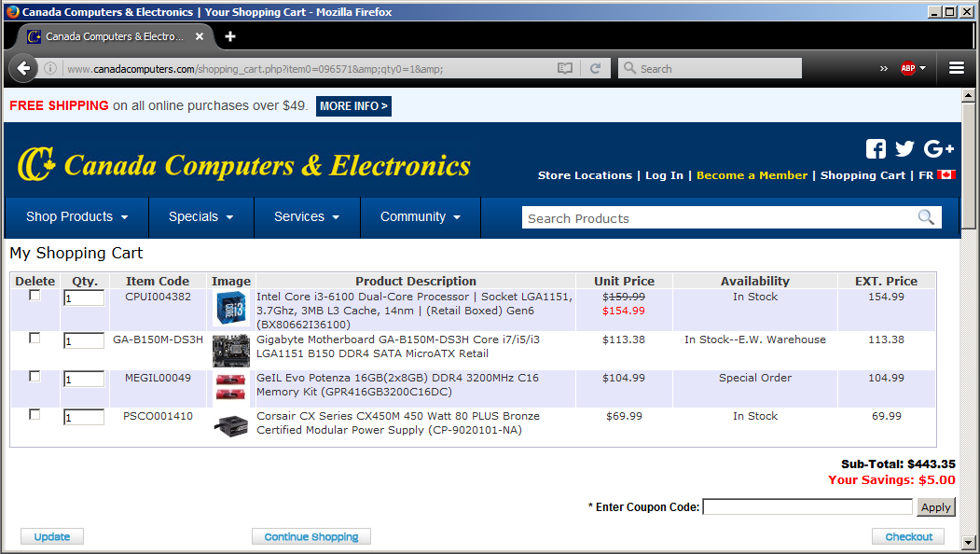Check delete box for GA-B150M-DS3H row
Screen dimensions: 980x554
(x=35, y=339)
